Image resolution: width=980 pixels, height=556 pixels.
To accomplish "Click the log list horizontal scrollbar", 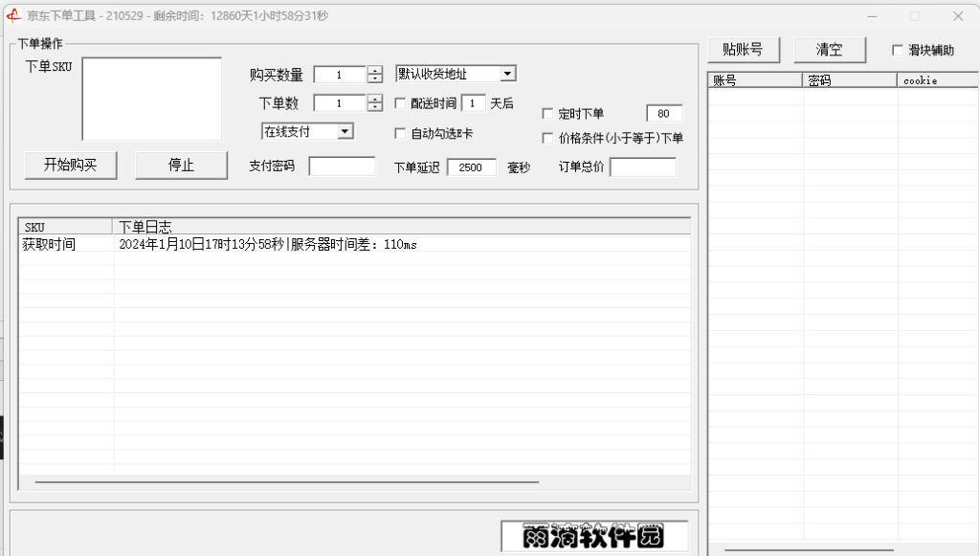I will [x=287, y=482].
